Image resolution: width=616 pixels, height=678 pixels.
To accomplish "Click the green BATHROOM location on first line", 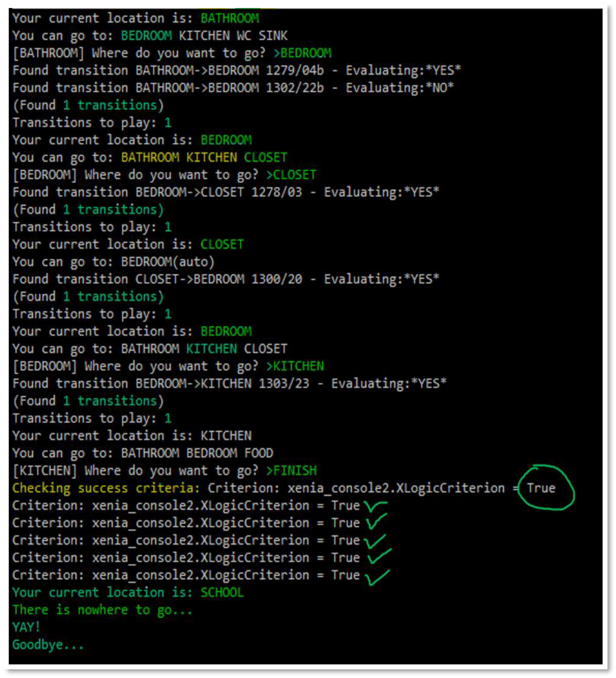I will [x=230, y=18].
